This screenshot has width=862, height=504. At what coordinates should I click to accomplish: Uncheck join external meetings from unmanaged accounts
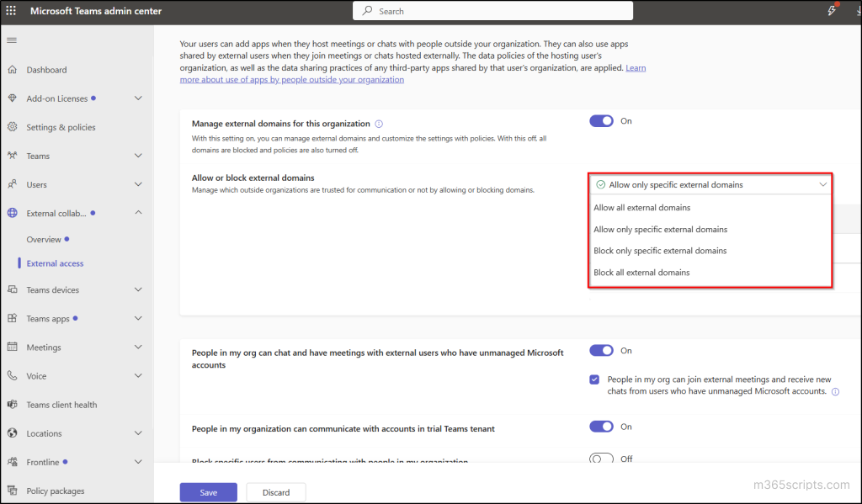[594, 379]
